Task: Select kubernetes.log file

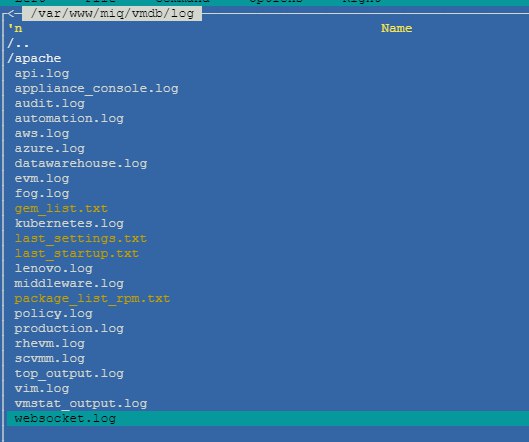Action: (69, 223)
